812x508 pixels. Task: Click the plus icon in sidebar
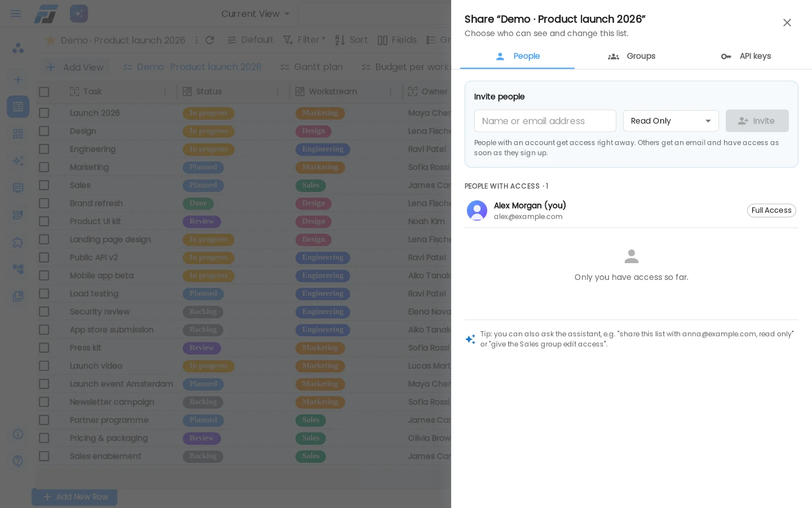pos(18,79)
